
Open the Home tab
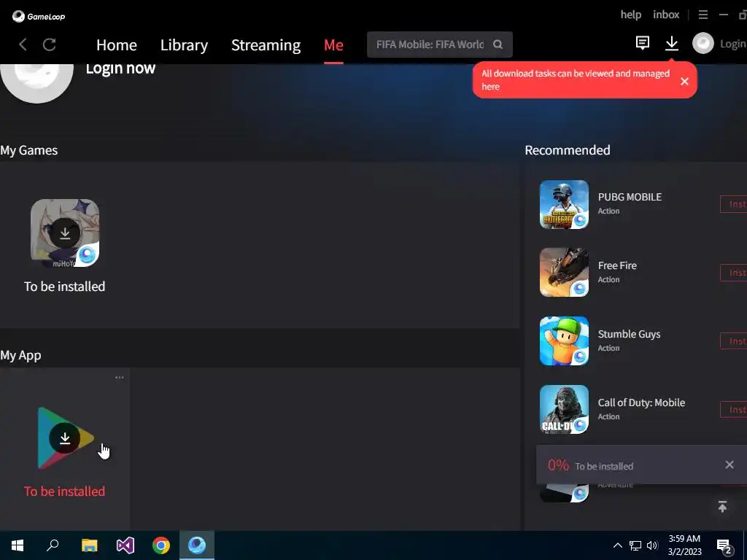click(x=117, y=44)
